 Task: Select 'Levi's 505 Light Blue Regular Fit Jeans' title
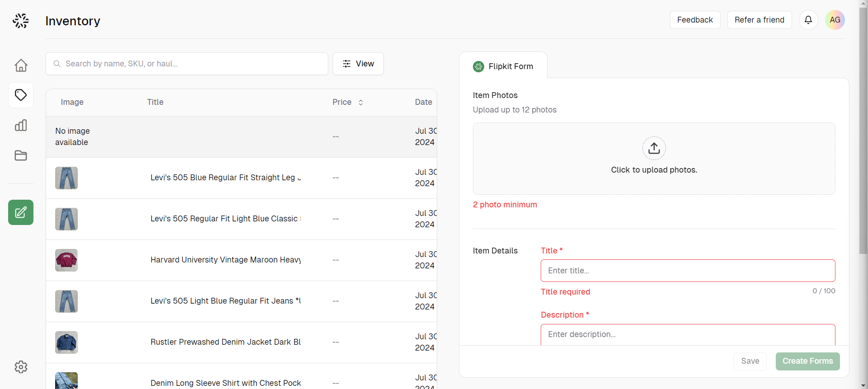[x=226, y=301]
